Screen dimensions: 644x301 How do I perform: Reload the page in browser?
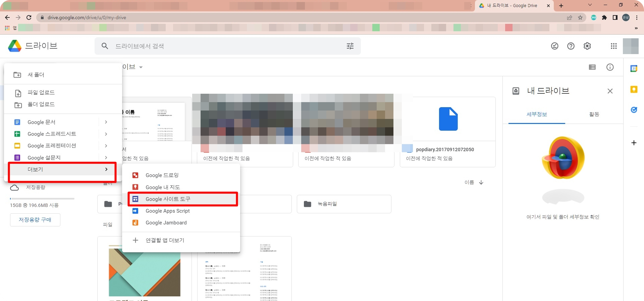point(29,17)
